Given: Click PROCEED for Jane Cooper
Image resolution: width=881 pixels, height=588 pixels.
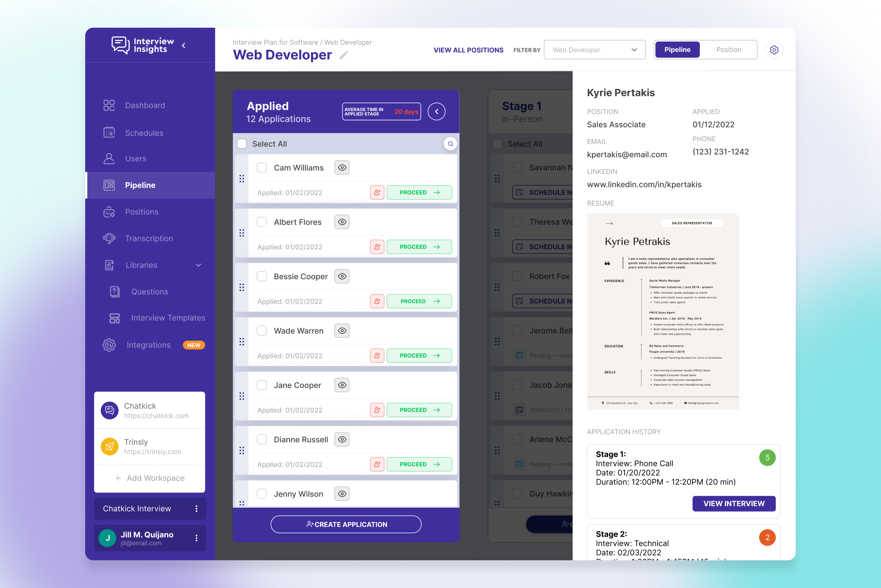Looking at the screenshot, I should click(x=419, y=410).
